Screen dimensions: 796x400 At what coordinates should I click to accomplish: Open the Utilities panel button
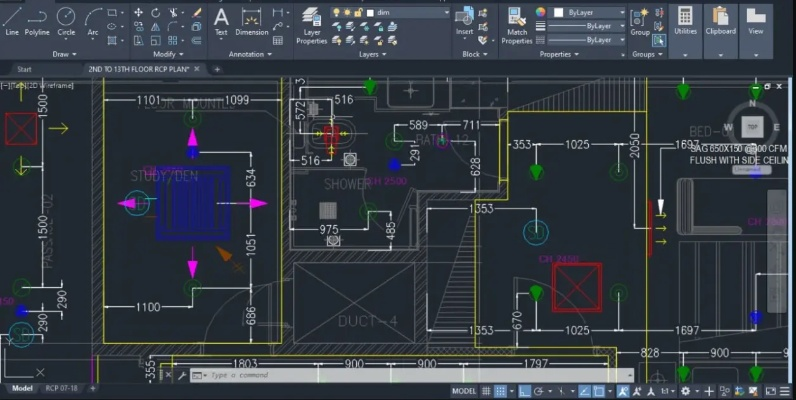[685, 24]
